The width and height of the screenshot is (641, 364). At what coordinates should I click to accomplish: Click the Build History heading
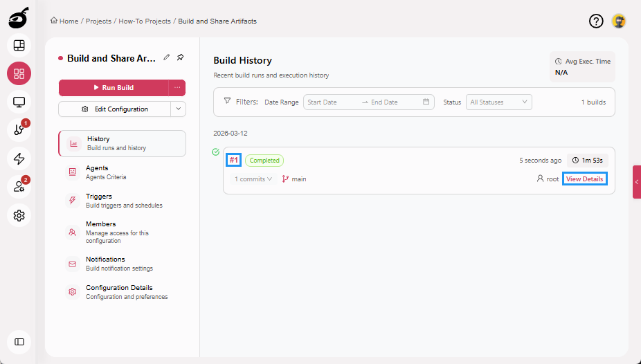(x=242, y=60)
